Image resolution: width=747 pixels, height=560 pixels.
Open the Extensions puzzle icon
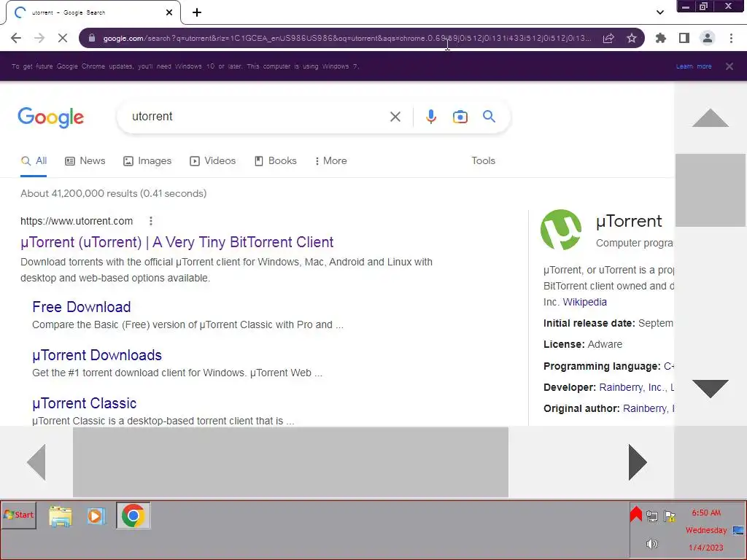661,38
